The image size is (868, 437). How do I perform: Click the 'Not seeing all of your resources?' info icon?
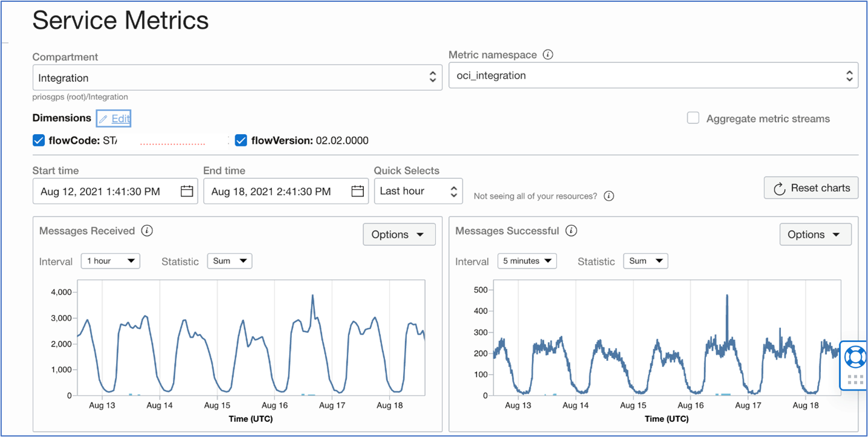(x=609, y=195)
